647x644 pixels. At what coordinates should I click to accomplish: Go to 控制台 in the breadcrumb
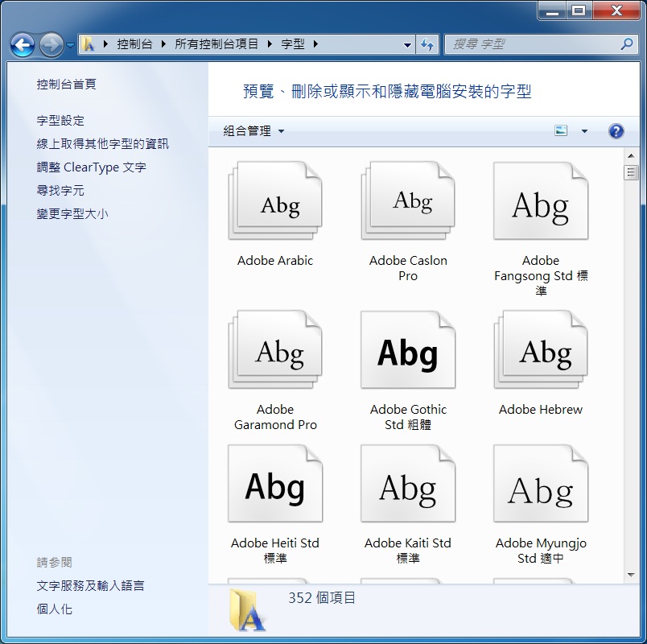[135, 43]
